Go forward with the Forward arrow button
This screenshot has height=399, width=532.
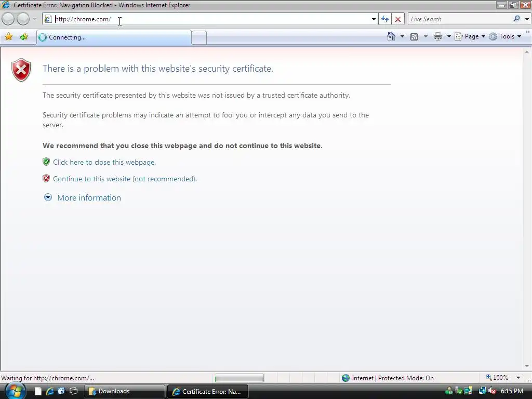(23, 19)
